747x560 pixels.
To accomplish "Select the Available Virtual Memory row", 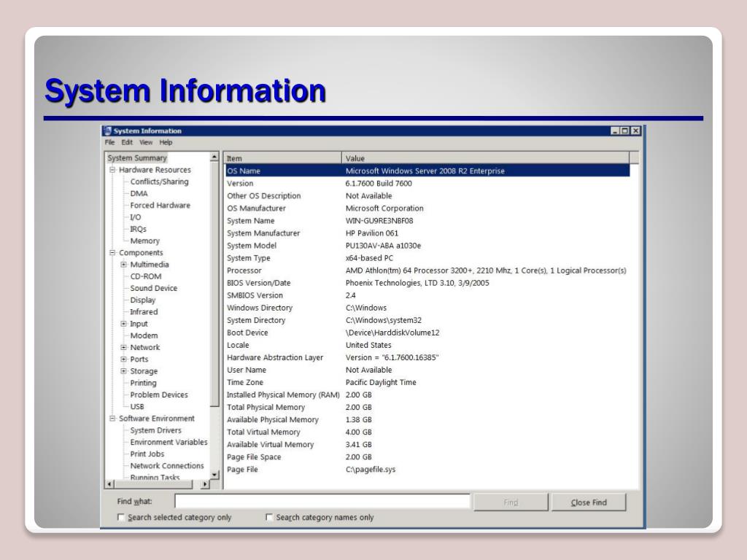I will 427,444.
